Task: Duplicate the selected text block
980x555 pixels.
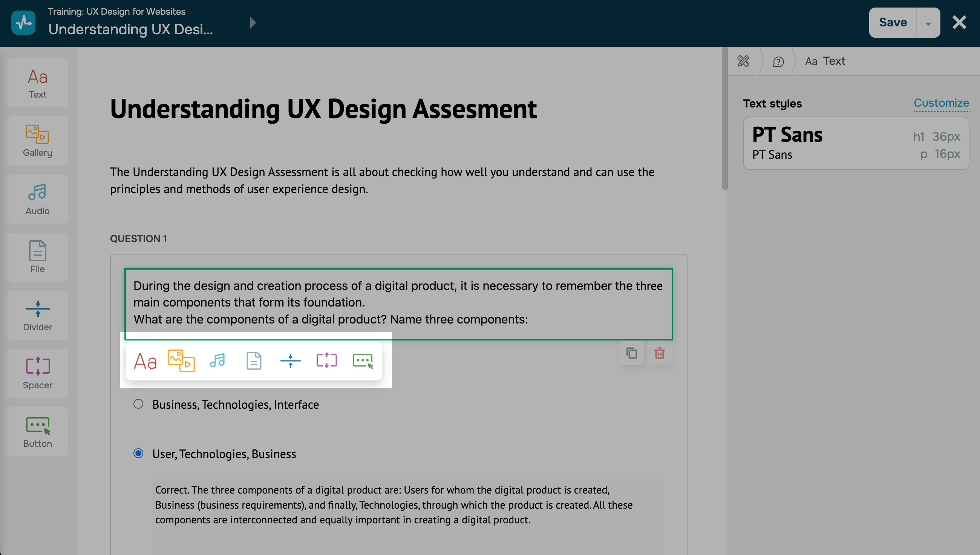Action: 631,354
